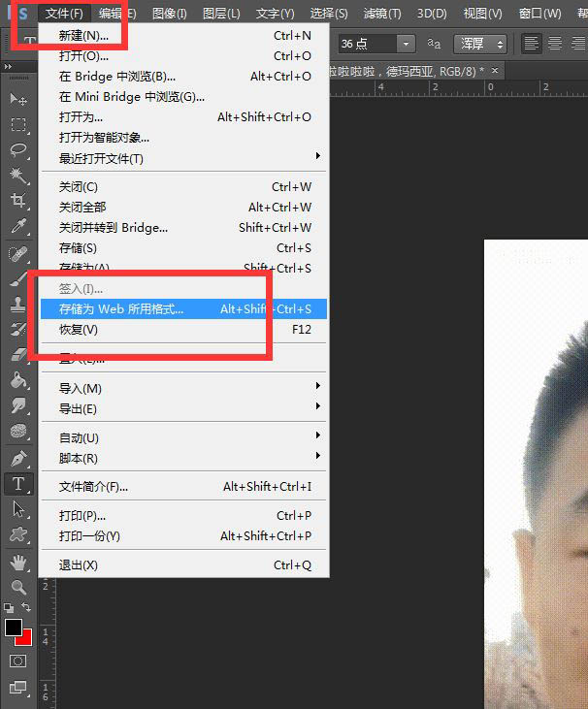
Task: Choose 打印(P)... menu entry
Action: [x=184, y=515]
